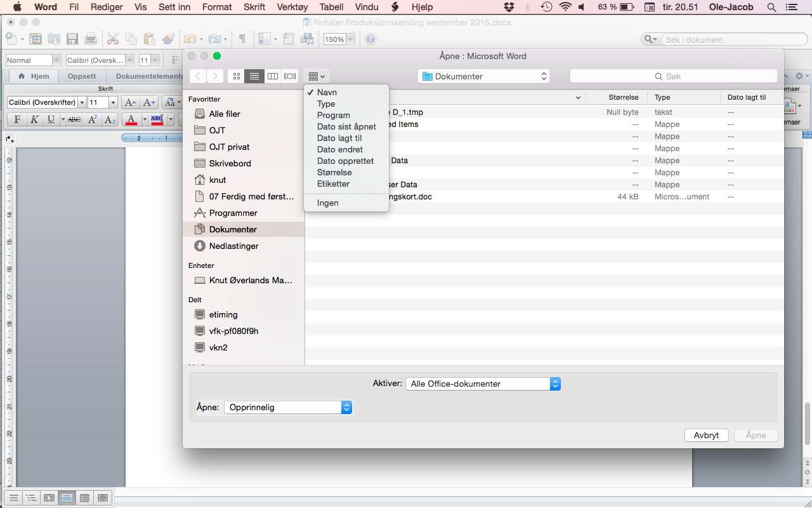Select 'etiming' shared computer
Viewport: 812px width, 508px height.
(x=244, y=314)
